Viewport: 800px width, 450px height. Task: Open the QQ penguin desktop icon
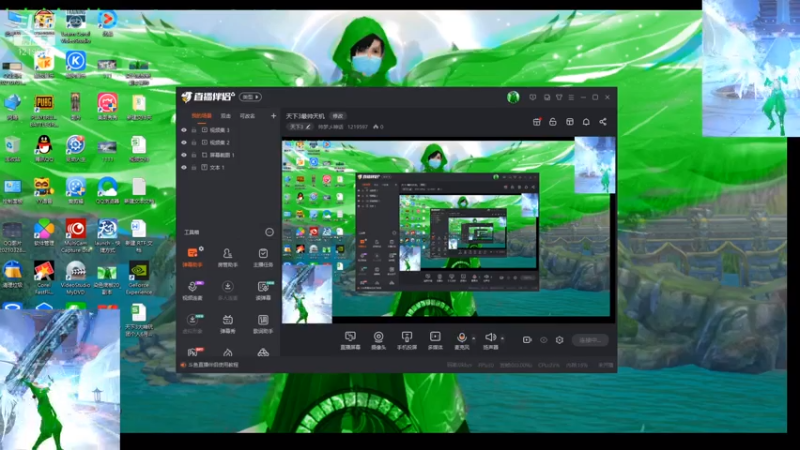44,148
